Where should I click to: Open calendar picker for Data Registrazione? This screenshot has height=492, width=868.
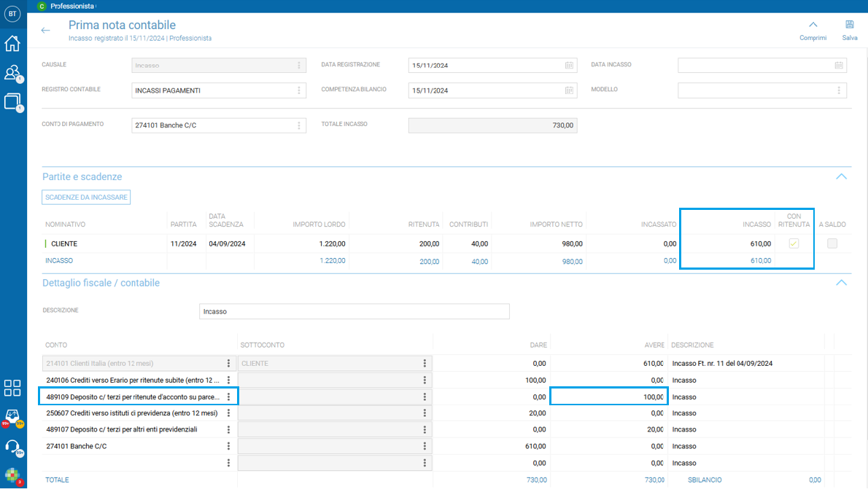pos(569,66)
